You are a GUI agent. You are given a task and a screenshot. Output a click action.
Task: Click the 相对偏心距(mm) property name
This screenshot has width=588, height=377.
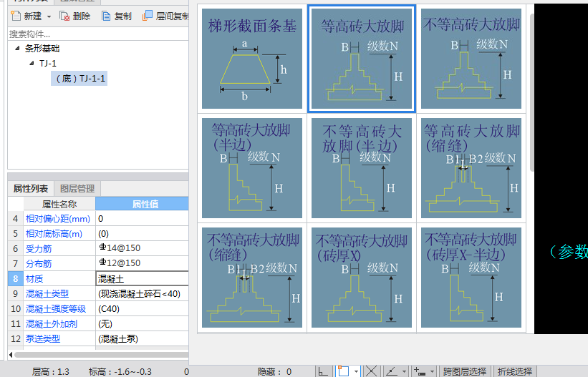[58, 218]
